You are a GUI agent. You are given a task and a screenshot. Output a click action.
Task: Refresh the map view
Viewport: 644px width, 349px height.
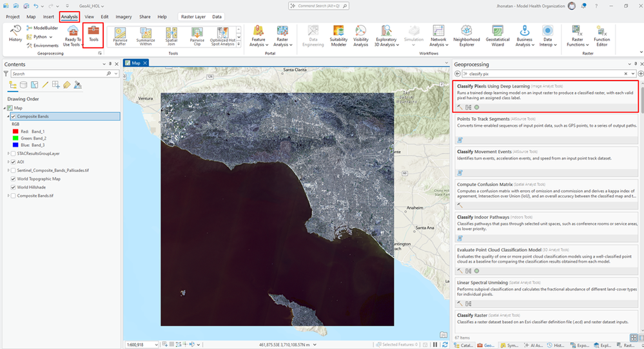[445, 344]
